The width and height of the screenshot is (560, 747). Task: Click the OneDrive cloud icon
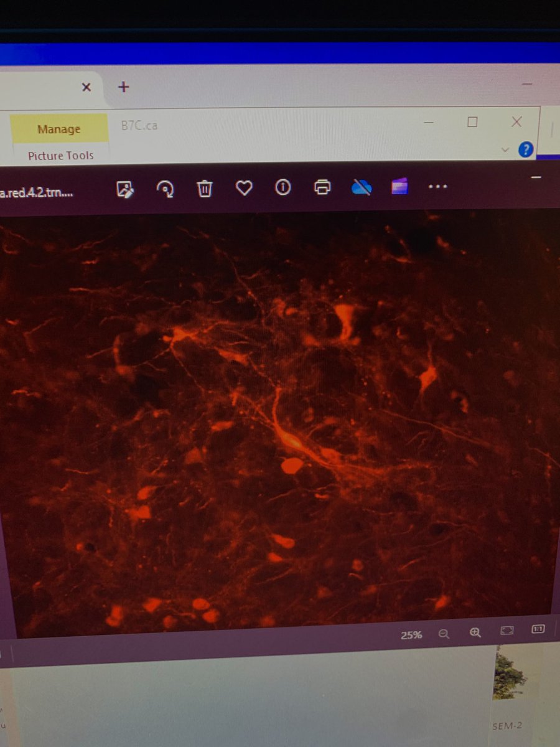coord(362,186)
